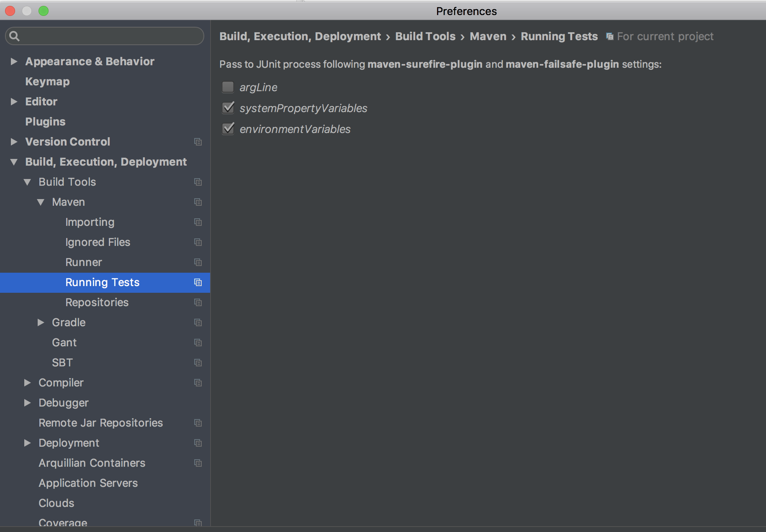Click environmentVariables label text
The image size is (766, 532).
(295, 129)
